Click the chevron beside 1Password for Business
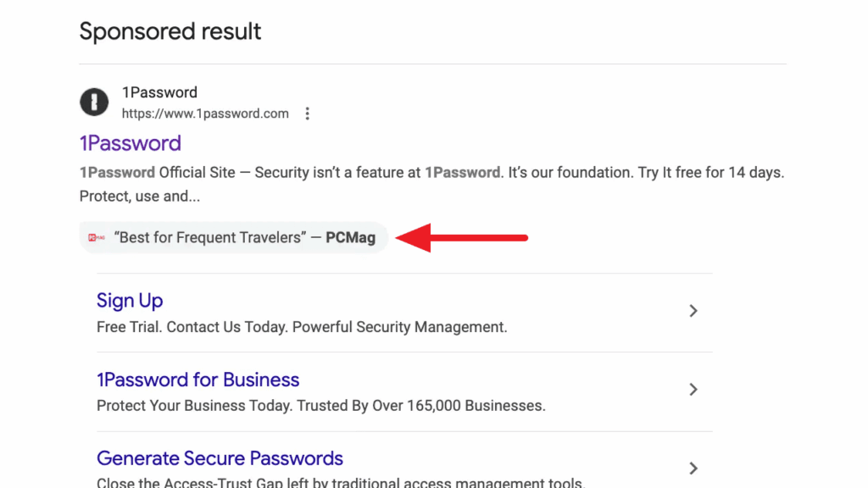Viewport: 868px width, 488px height. 693,390
